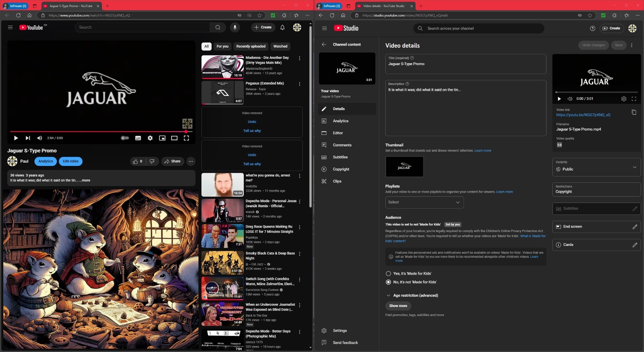644x352 pixels.
Task: Mute the Studio preview player
Action: point(570,99)
